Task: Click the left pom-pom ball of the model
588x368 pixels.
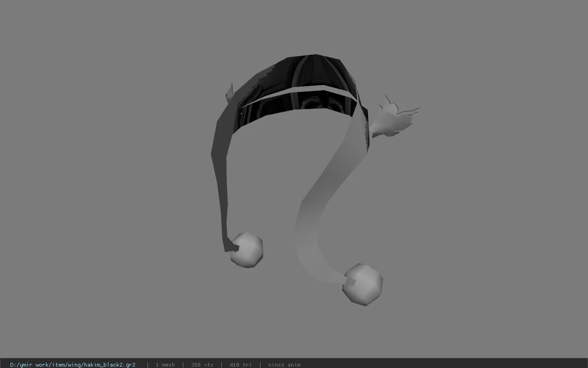Action: [247, 250]
